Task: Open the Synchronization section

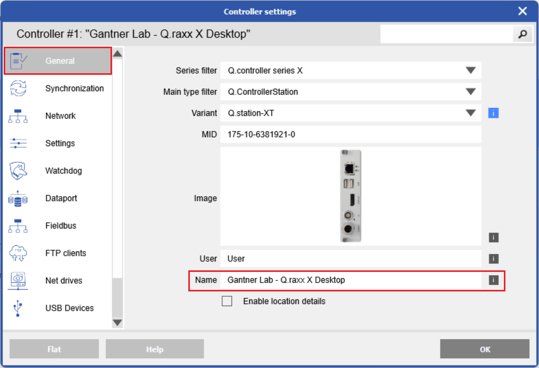Action: click(58, 88)
